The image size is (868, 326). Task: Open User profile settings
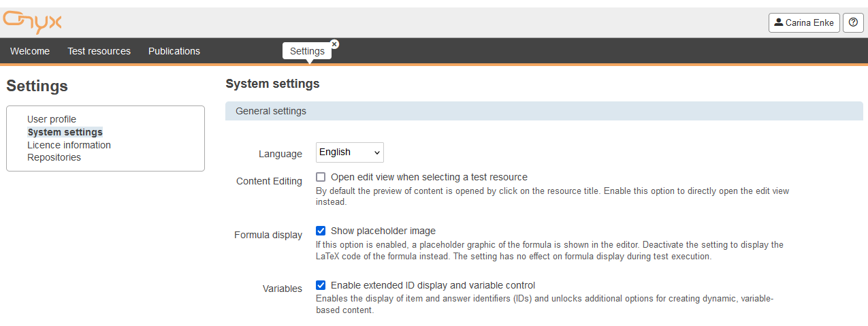52,119
